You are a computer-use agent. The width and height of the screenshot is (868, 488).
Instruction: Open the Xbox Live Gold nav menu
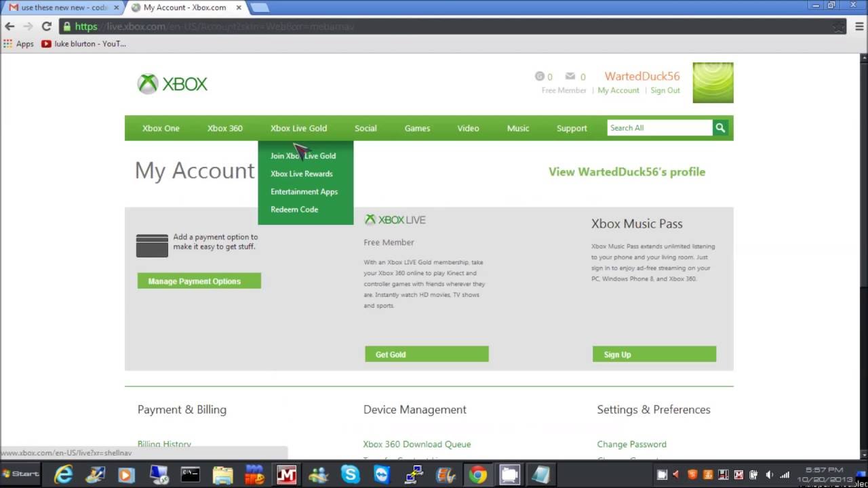(x=298, y=128)
